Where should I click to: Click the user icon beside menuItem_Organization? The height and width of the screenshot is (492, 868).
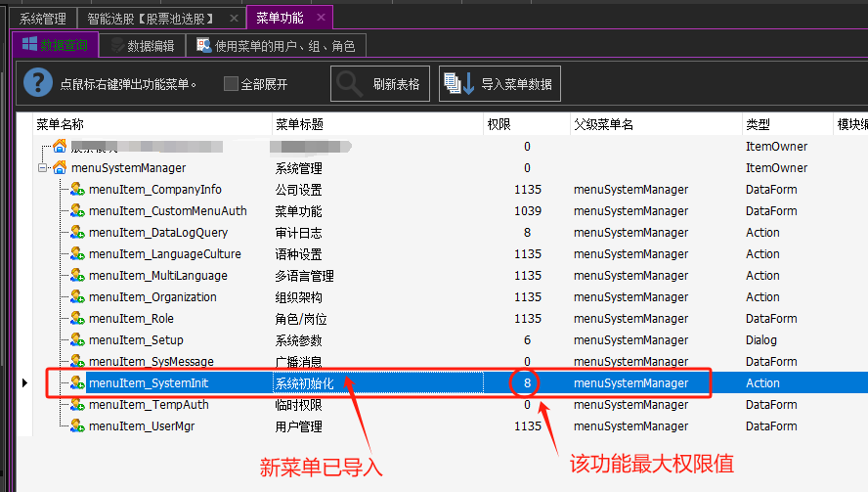[77, 297]
